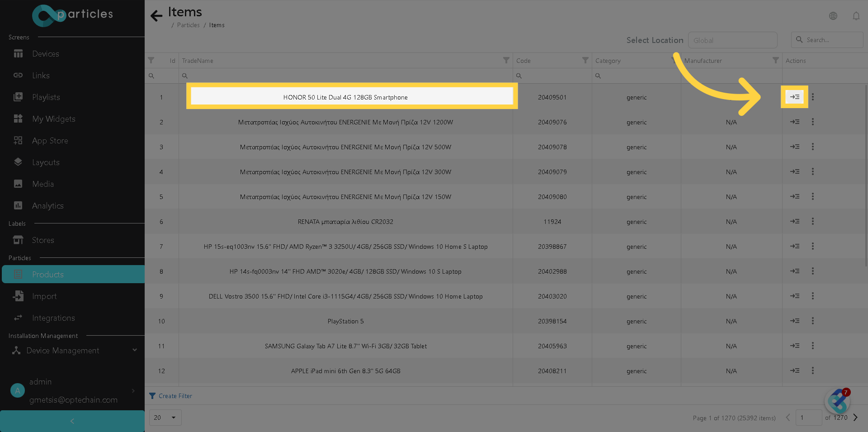Open the more-options menu for PlayStation 5
This screenshot has height=432, width=868.
tap(812, 321)
